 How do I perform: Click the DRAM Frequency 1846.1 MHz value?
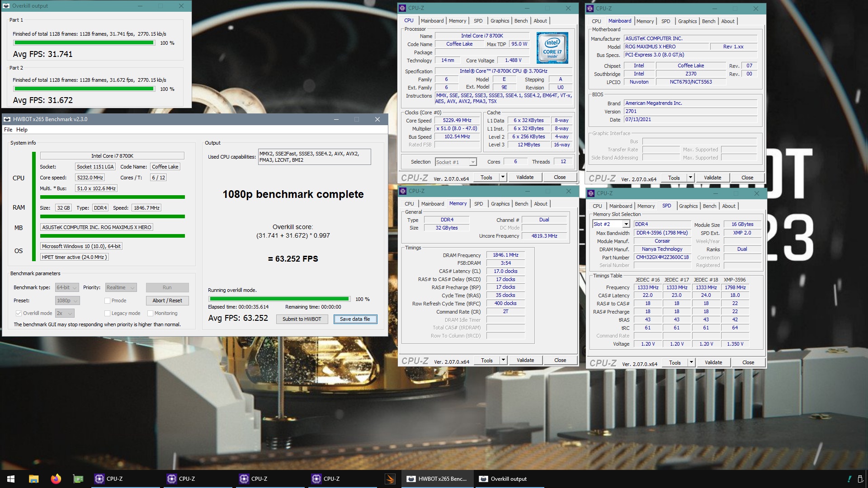pyautogui.click(x=505, y=255)
